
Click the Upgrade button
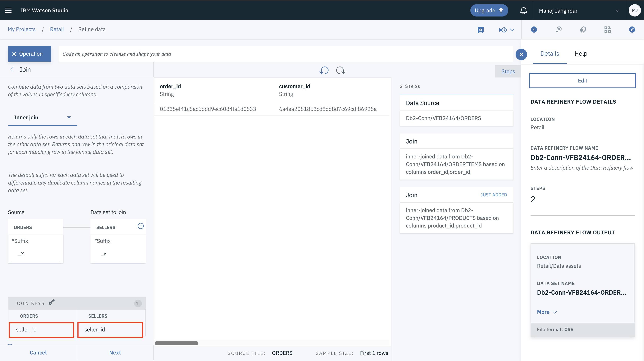tap(489, 10)
